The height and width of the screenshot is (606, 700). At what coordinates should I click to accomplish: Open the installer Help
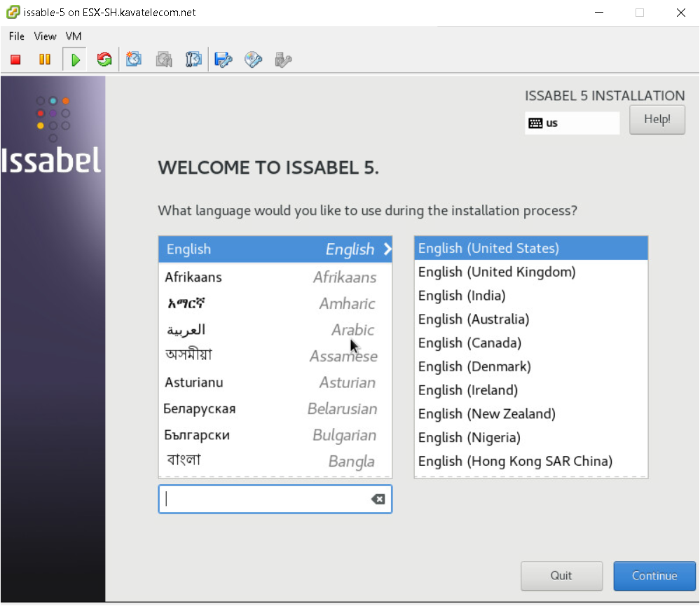pyautogui.click(x=657, y=120)
